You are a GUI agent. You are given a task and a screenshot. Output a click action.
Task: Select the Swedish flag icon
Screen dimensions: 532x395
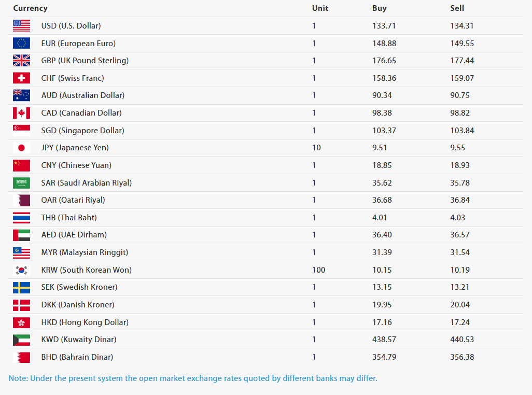point(21,288)
